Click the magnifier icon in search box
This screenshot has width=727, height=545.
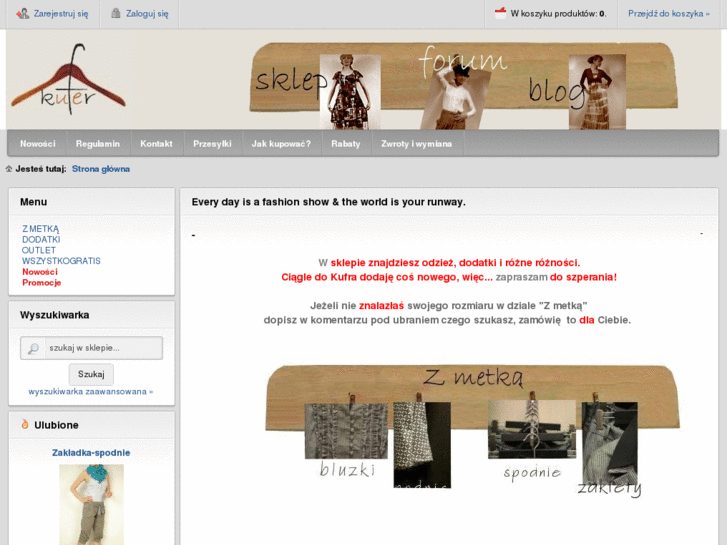coord(33,348)
